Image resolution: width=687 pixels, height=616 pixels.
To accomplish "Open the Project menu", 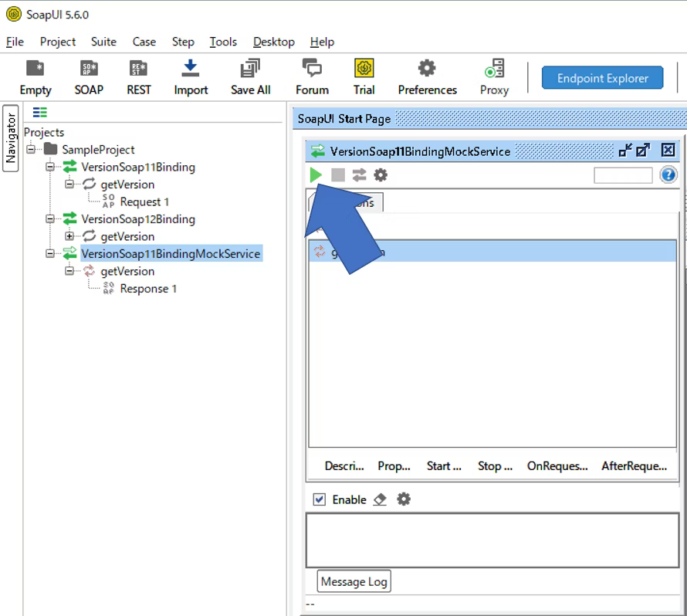I will (x=58, y=42).
